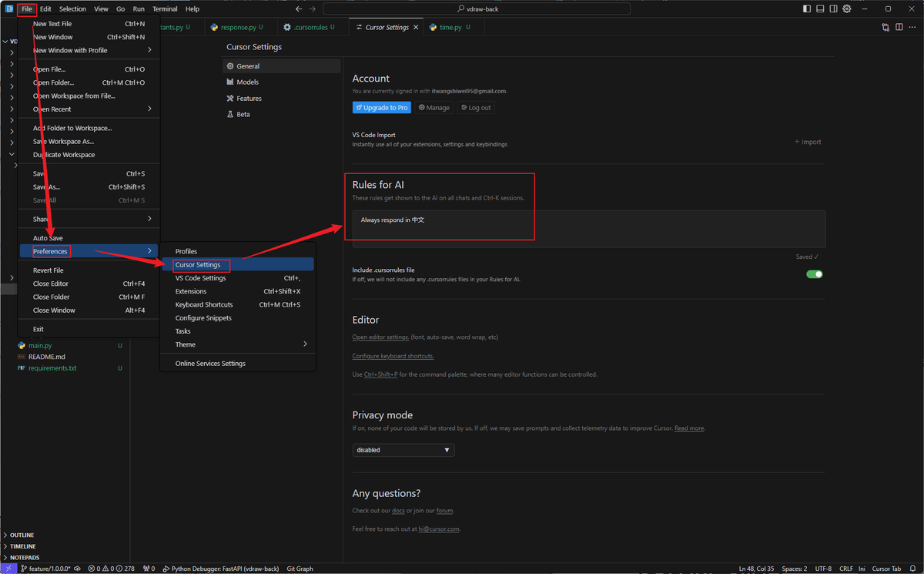Click the hi@cursor.com email link

[439, 529]
